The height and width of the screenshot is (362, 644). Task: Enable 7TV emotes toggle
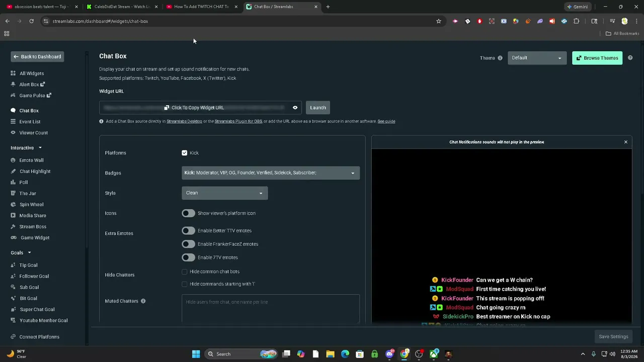pyautogui.click(x=188, y=257)
